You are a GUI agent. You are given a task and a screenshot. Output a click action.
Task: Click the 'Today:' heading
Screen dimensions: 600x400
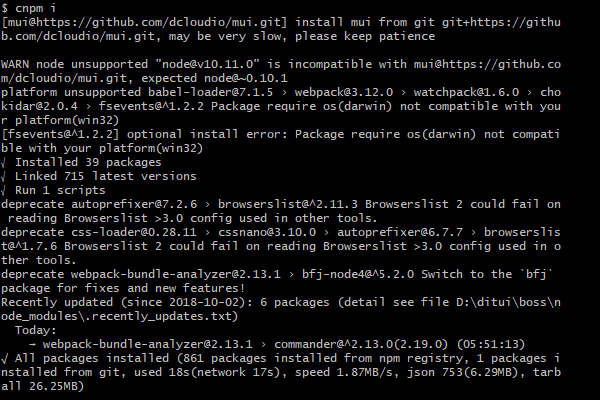point(36,330)
